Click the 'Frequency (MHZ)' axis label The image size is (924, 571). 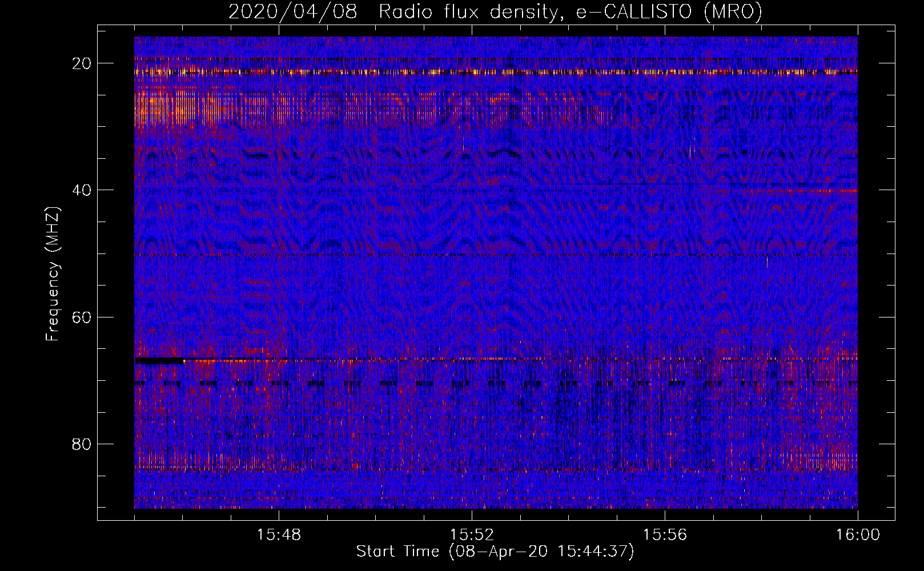tap(52, 274)
